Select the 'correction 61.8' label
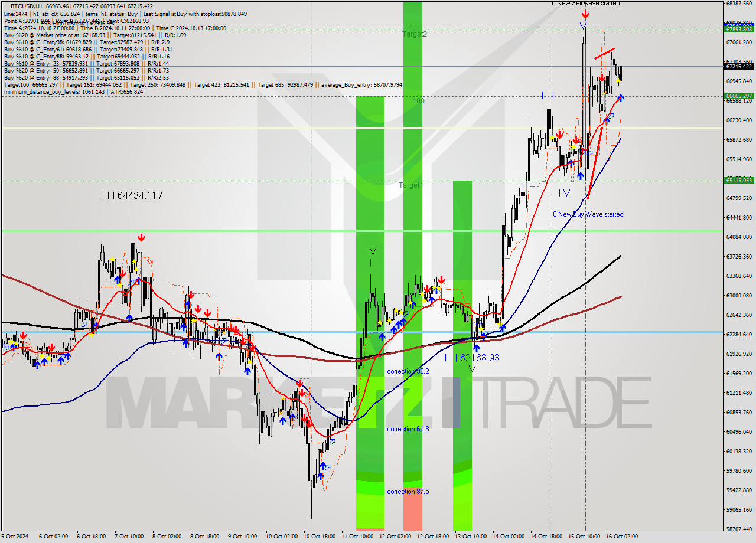The width and height of the screenshot is (756, 543). point(408,429)
